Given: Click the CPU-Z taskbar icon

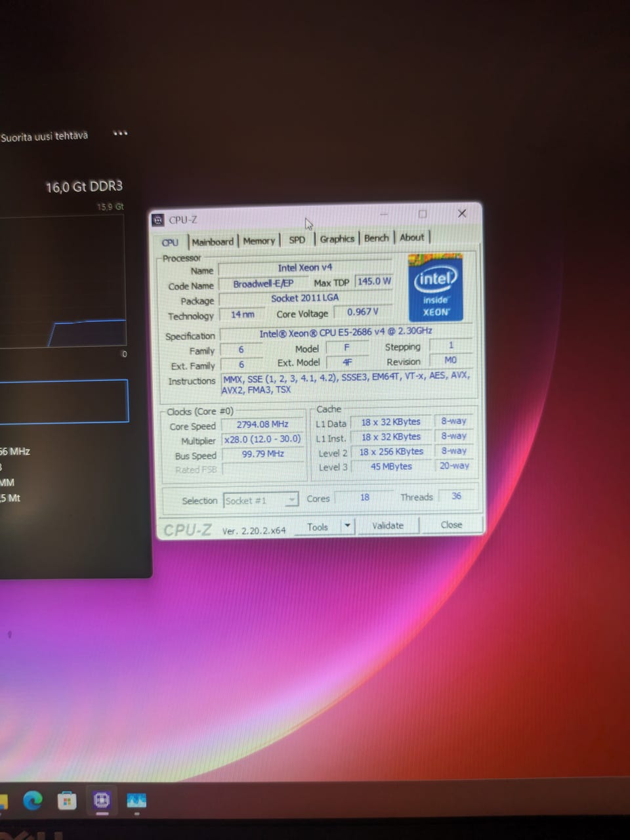Looking at the screenshot, I should click(101, 800).
